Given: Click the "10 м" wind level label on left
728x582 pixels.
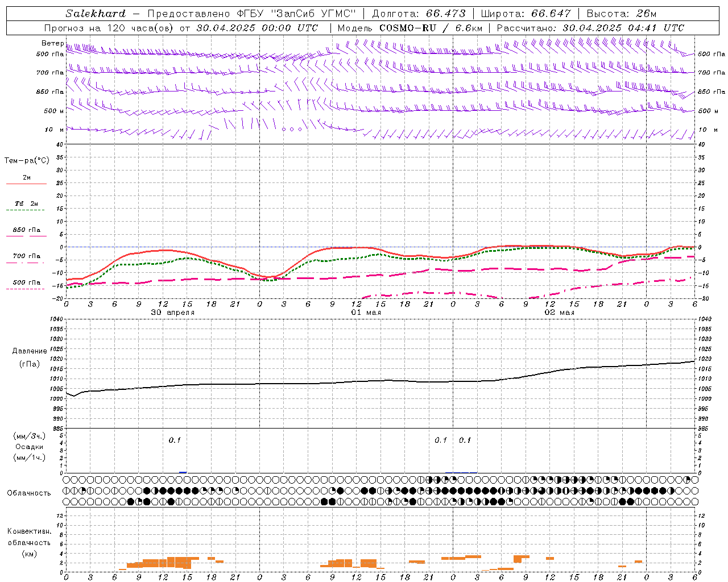Looking at the screenshot, I should tap(54, 130).
